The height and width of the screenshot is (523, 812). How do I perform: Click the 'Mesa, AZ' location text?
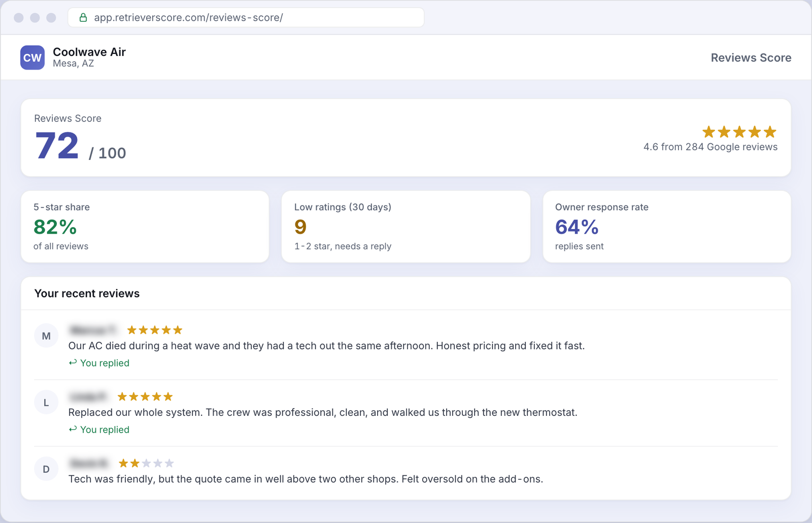point(74,63)
